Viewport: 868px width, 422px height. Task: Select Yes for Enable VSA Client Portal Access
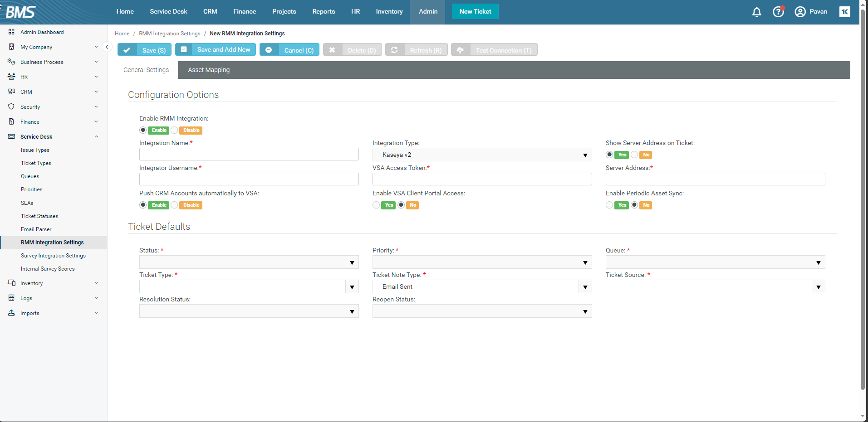[x=376, y=205]
